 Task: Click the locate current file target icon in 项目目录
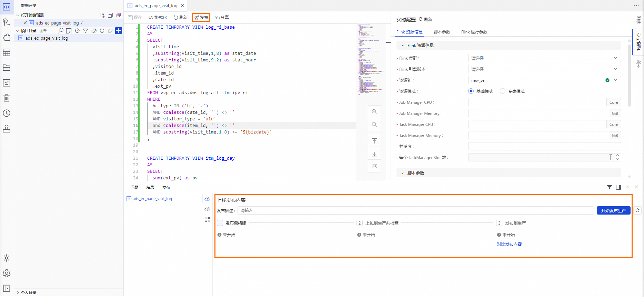tap(77, 31)
